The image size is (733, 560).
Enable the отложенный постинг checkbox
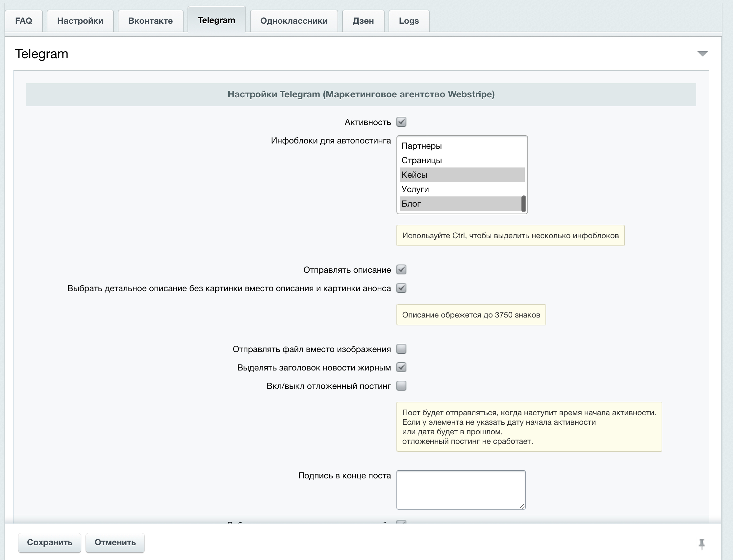[x=401, y=386]
